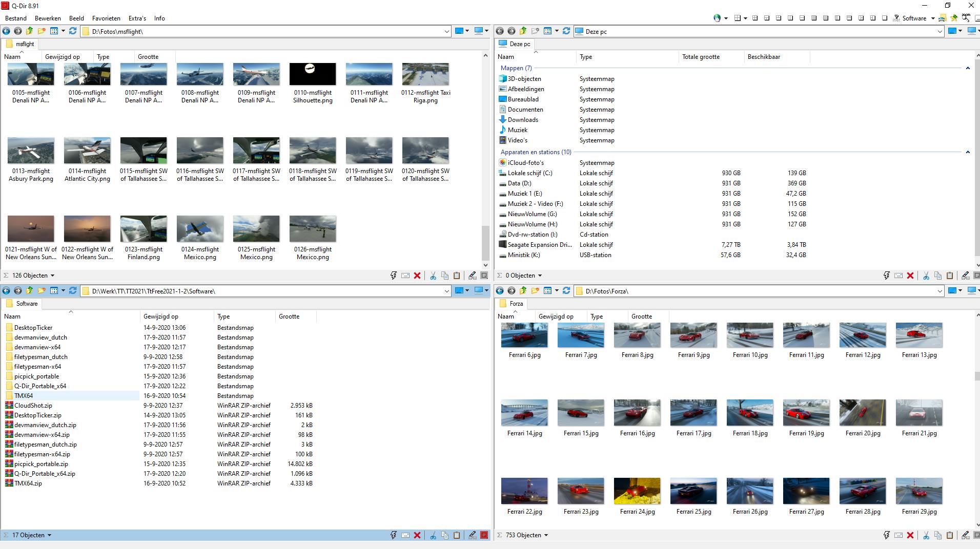Switch to single-pane layout in top toolbar
The width and height of the screenshot is (980, 549).
coord(885,18)
